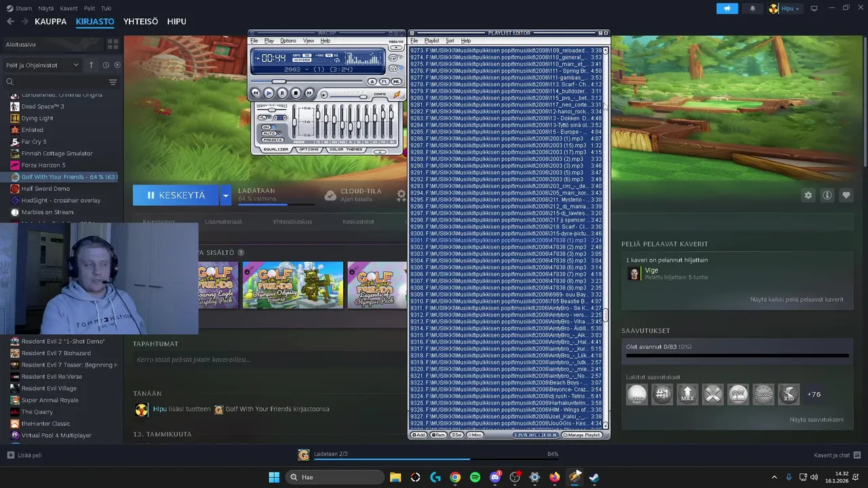The height and width of the screenshot is (488, 868).
Task: Open Steam Kirjasto tab
Action: (95, 21)
